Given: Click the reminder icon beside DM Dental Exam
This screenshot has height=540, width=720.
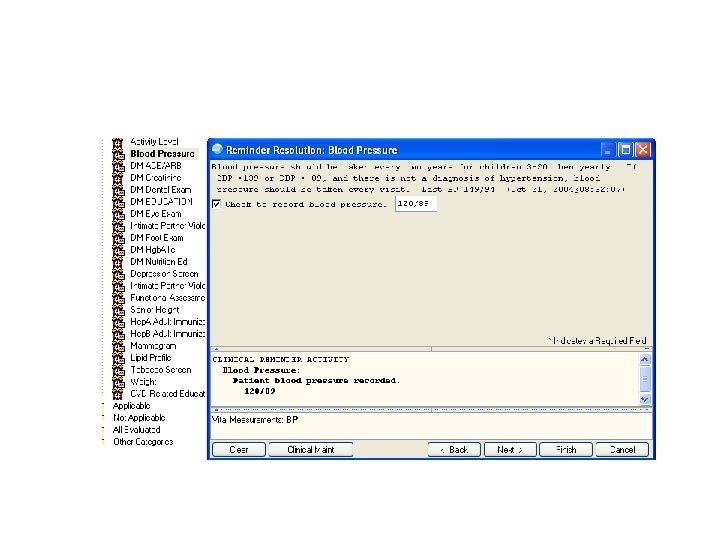Looking at the screenshot, I should tap(118, 190).
